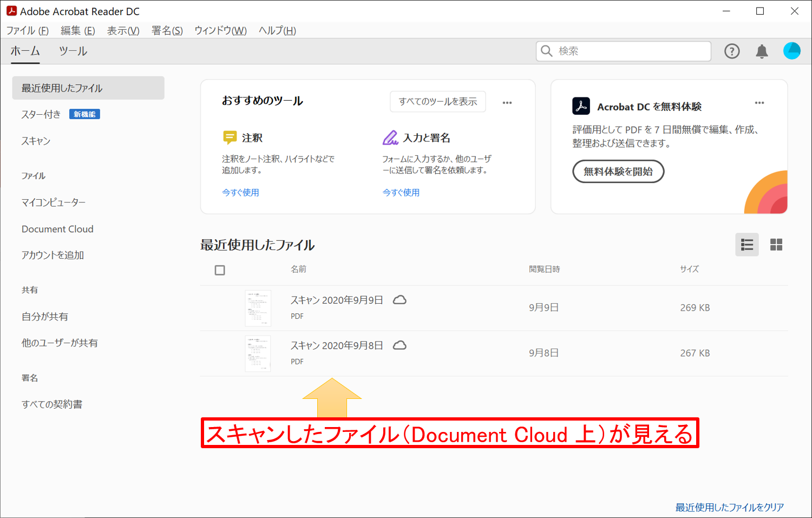This screenshot has width=812, height=518.
Task: Click the 9月8日 date cell
Action: 543,353
